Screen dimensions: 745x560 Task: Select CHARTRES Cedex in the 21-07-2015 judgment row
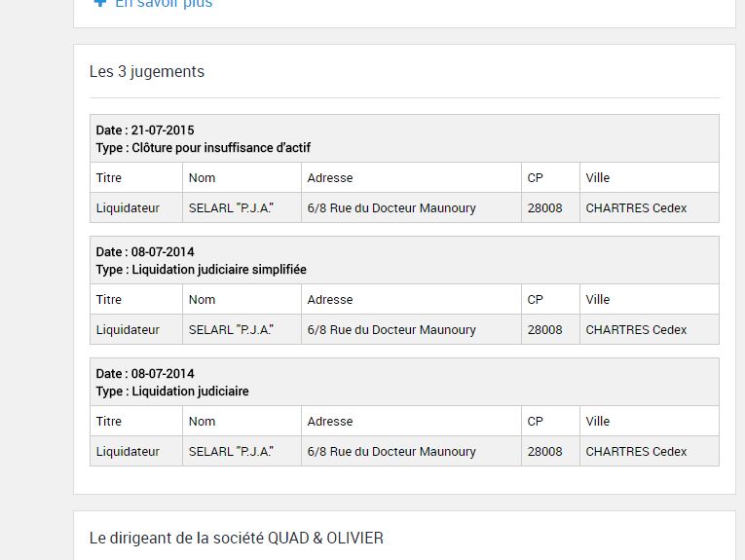click(x=636, y=208)
